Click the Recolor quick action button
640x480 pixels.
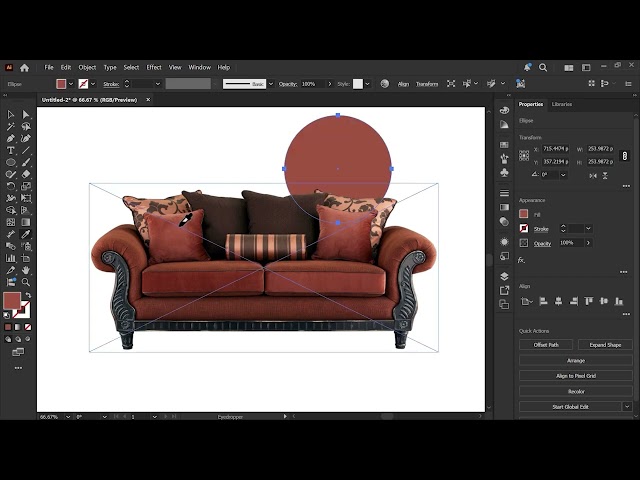(576, 391)
